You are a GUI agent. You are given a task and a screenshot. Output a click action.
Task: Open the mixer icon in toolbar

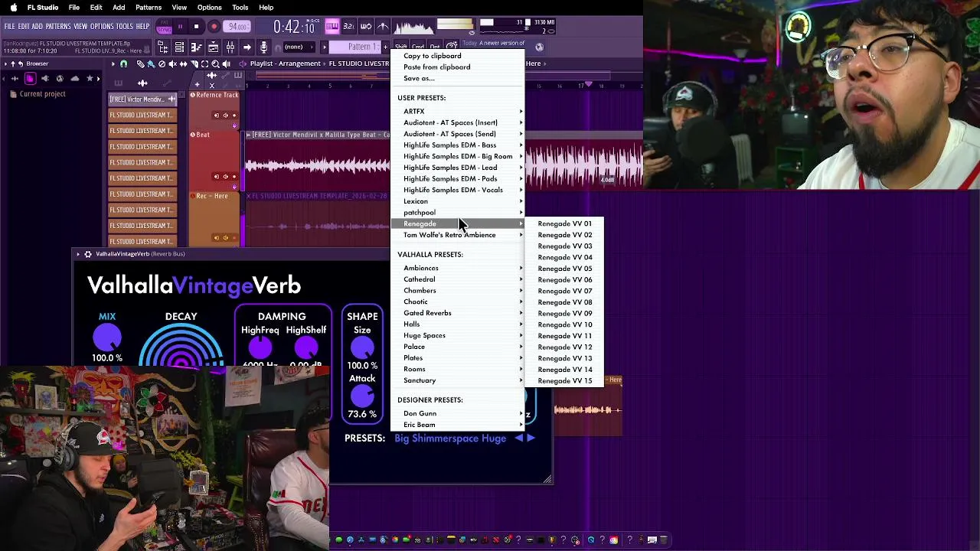coord(230,47)
